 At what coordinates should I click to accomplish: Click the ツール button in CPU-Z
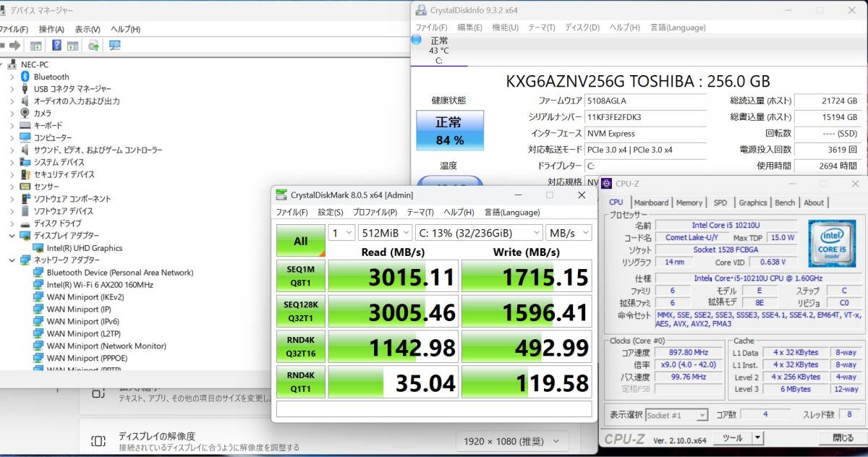(732, 437)
